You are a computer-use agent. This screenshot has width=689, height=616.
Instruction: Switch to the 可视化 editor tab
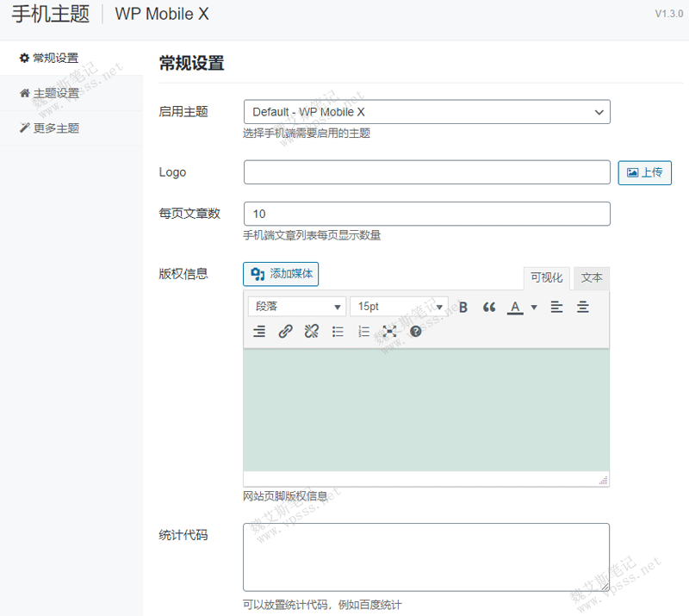pyautogui.click(x=546, y=278)
